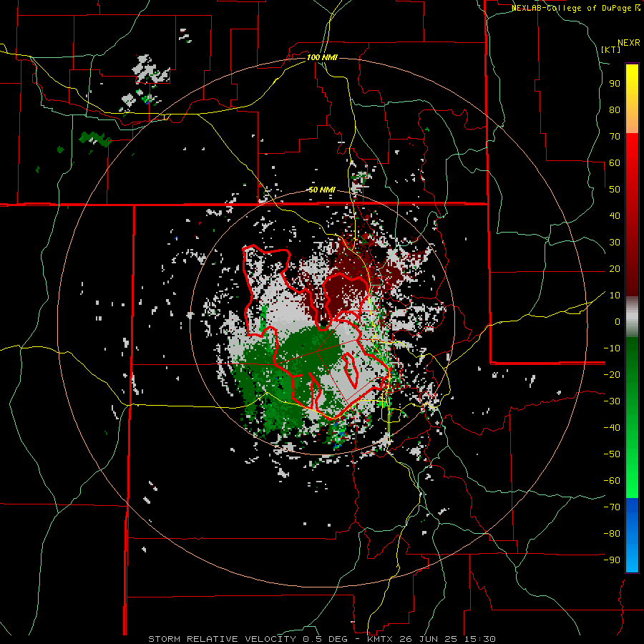Click the Storm Relative Velocity caption at bottom
This screenshot has height=644, width=644.
pos(321,639)
